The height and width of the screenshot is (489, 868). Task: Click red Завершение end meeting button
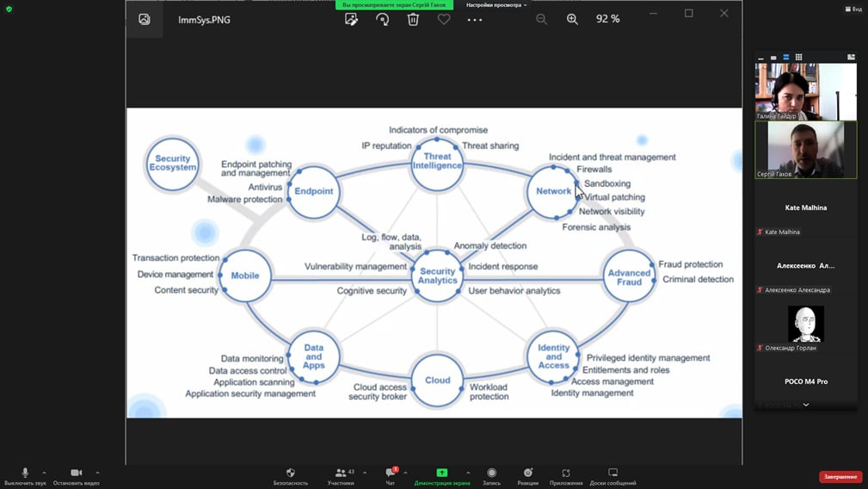tap(840, 477)
